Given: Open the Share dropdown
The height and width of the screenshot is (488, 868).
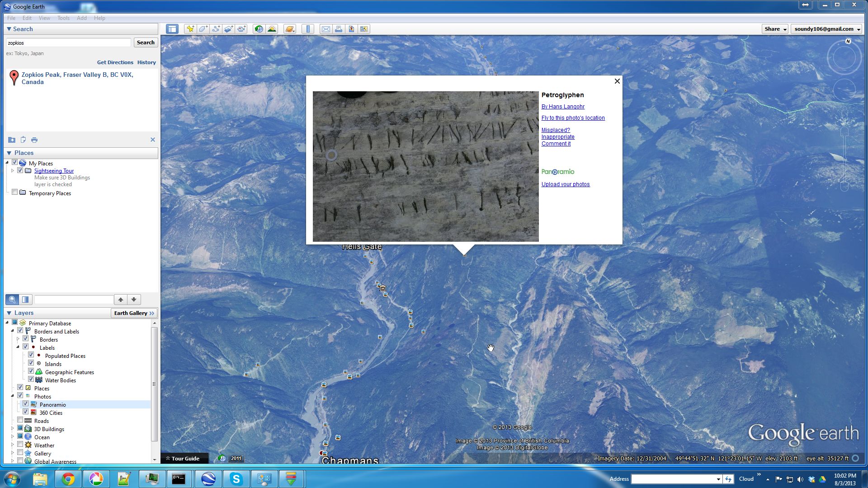Looking at the screenshot, I should 775,29.
